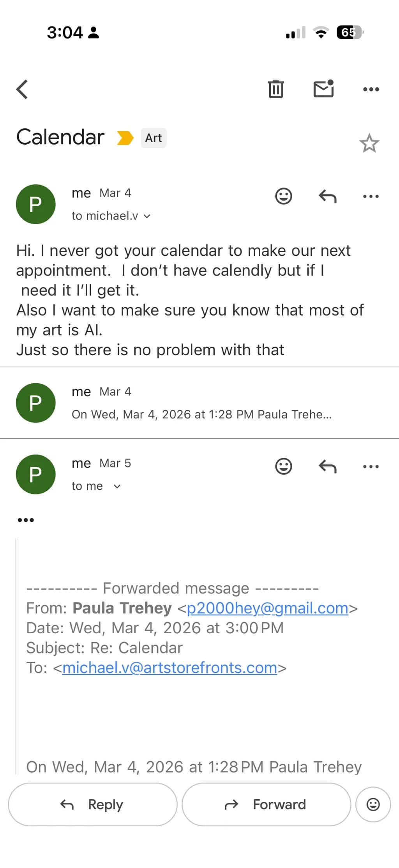Mark email as unread envelope icon
Viewport: 399px width, 868px height.
pos(324,89)
